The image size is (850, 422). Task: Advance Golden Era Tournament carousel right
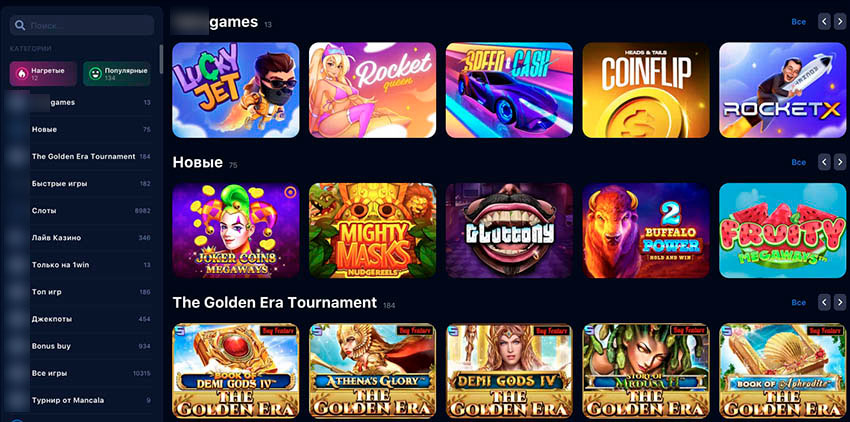click(x=840, y=302)
